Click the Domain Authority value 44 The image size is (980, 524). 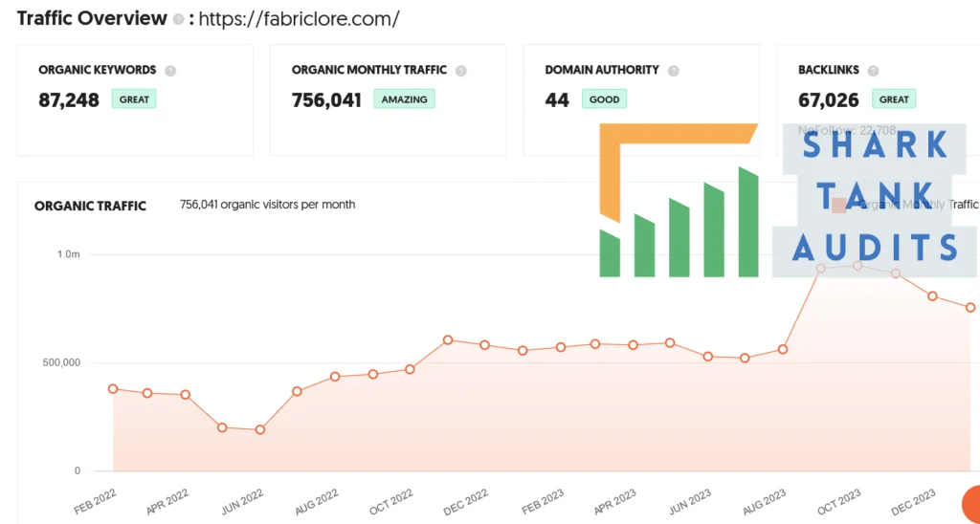pyautogui.click(x=557, y=100)
